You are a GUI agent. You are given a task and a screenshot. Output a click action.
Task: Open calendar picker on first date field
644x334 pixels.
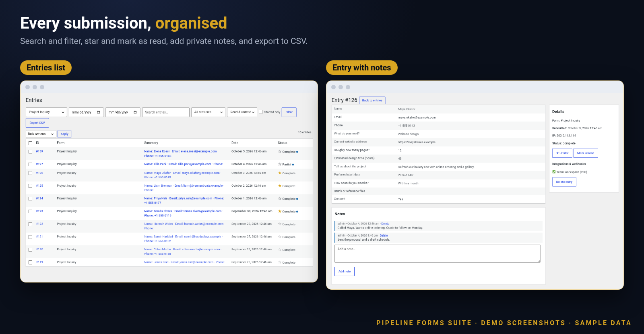99,112
